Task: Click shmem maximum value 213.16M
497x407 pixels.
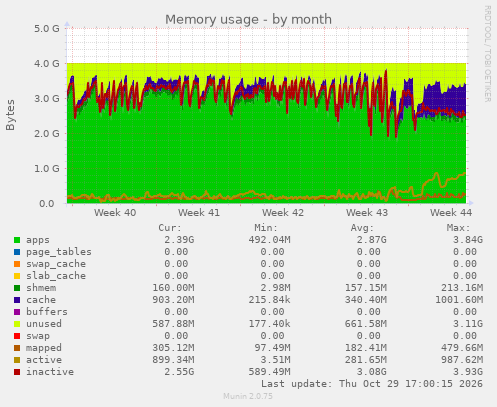Action: tap(462, 288)
